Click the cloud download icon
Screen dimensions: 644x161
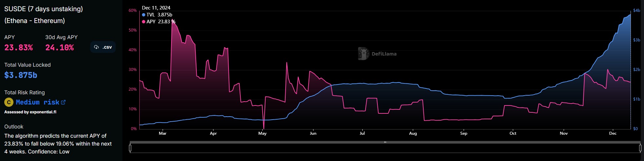[x=96, y=47]
